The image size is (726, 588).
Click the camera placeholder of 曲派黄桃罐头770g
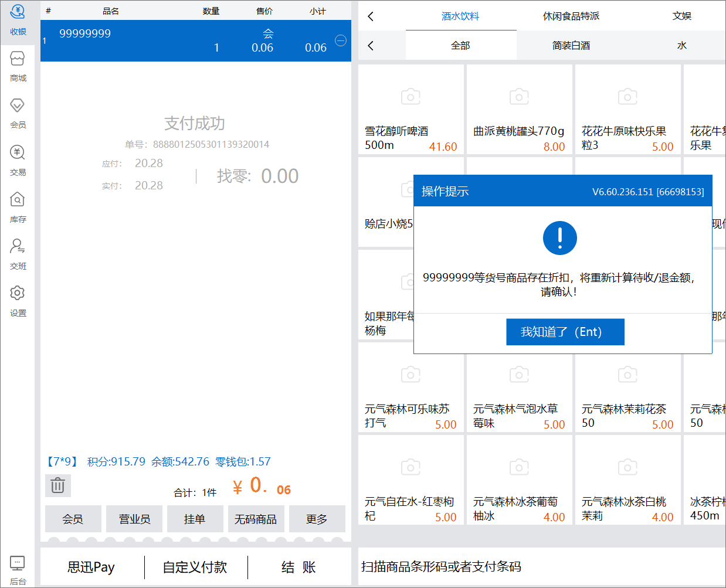point(519,96)
